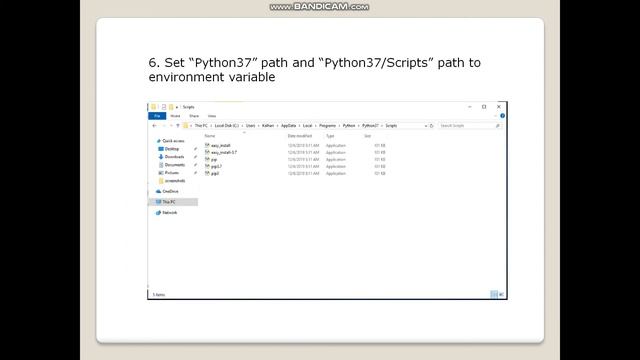640x360 pixels.
Task: Click the back navigation arrow
Action: click(x=154, y=126)
